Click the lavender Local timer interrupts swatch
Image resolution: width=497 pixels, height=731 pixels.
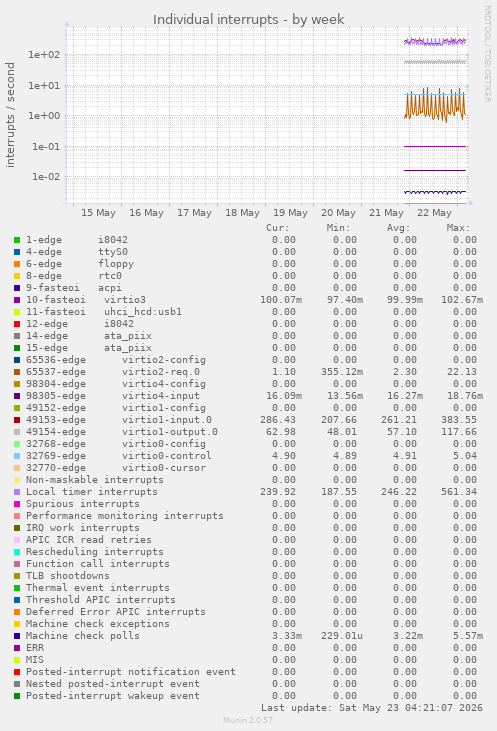17,492
